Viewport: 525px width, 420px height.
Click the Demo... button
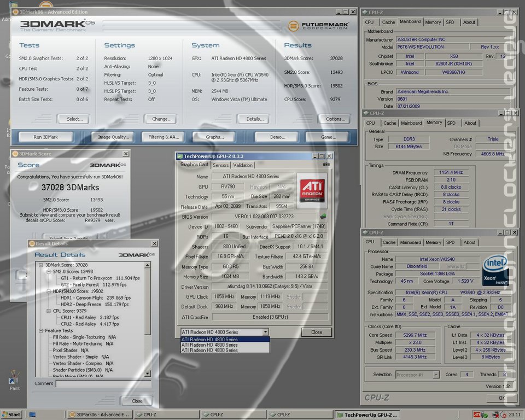(278, 137)
